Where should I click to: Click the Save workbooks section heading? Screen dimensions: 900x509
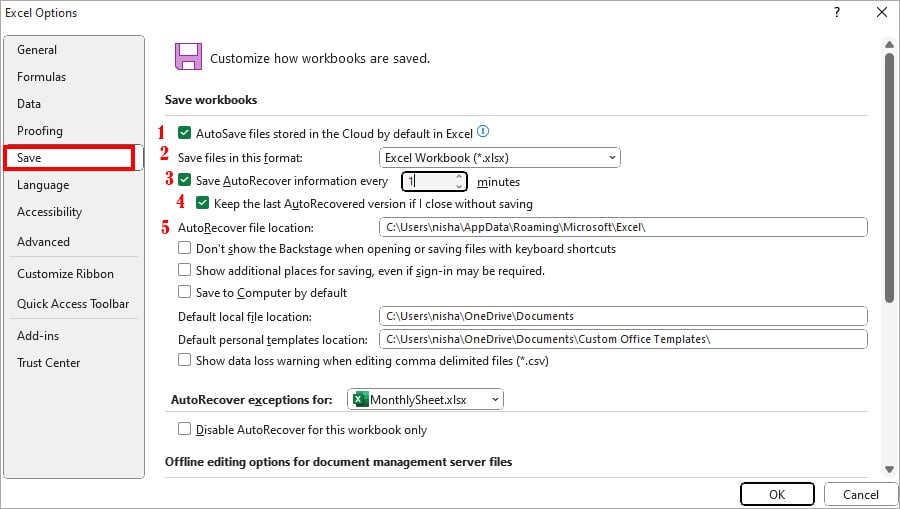(211, 100)
